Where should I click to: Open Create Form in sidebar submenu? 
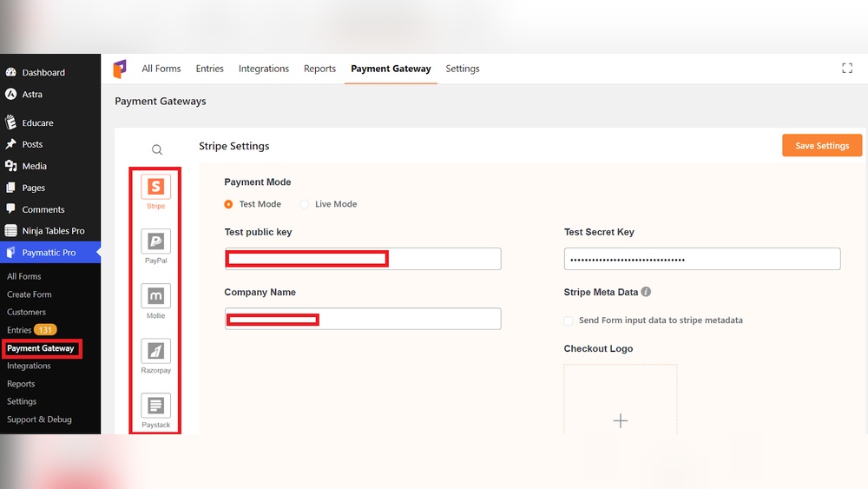[x=30, y=294]
